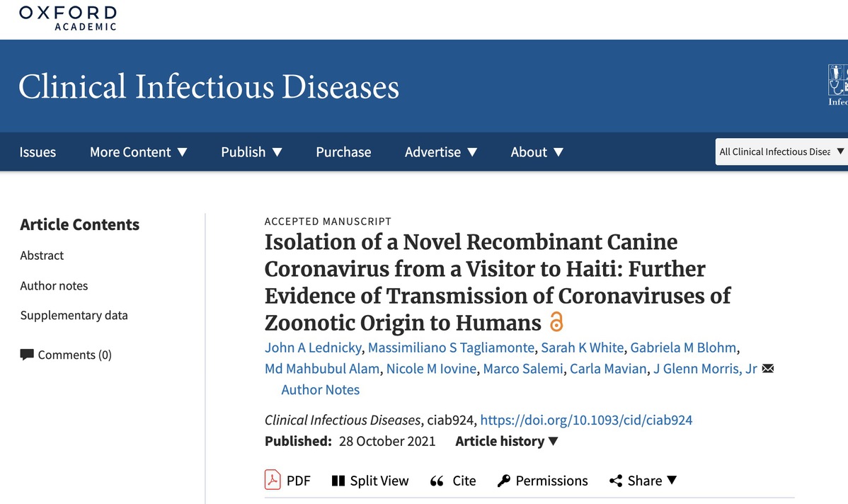
Task: Jump to Abstract in Article Contents
Action: (x=42, y=256)
